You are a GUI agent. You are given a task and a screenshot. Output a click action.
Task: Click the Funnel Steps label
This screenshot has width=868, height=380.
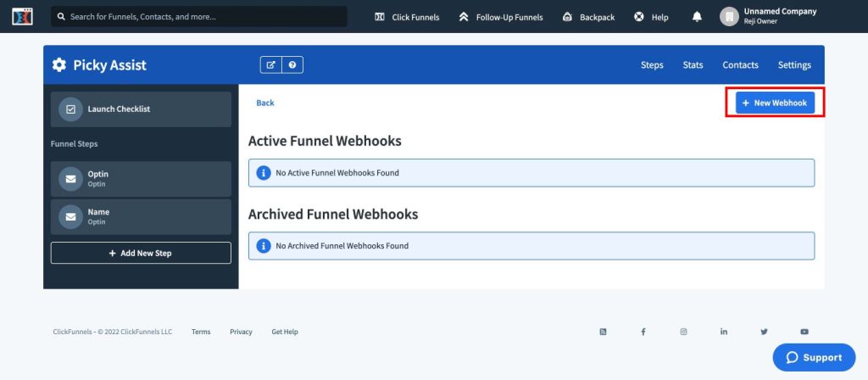point(75,143)
